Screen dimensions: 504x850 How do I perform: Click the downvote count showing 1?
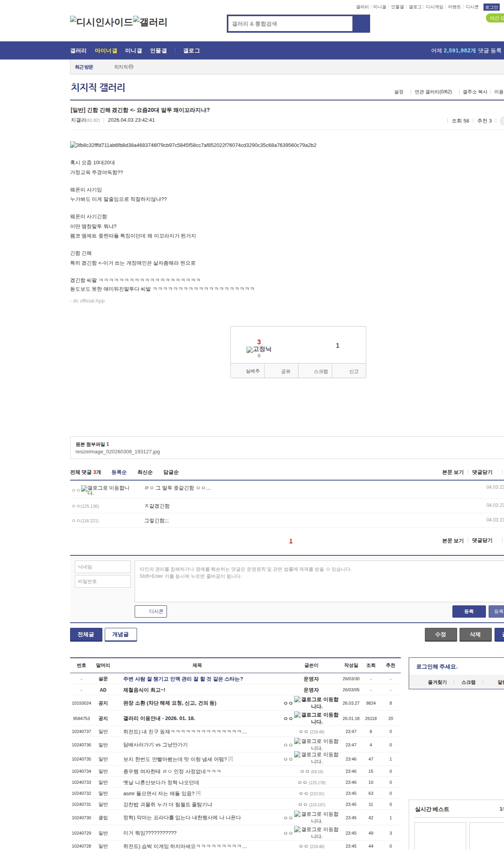pos(337,345)
